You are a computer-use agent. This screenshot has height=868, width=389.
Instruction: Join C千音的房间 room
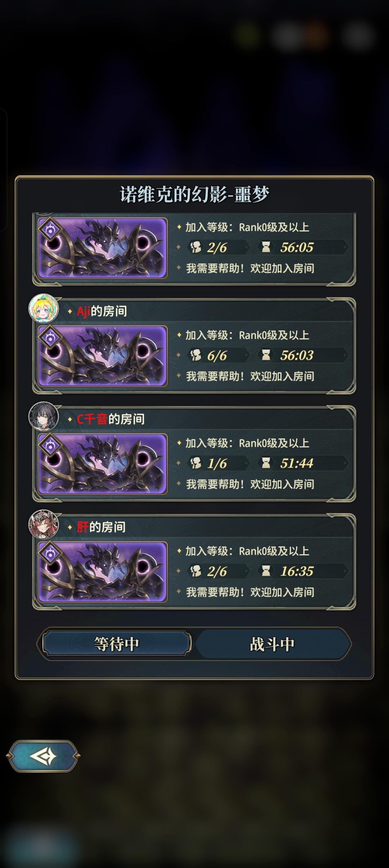coord(194,453)
